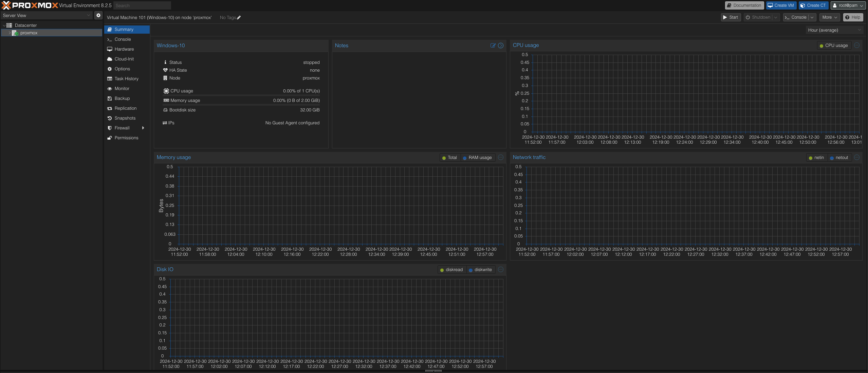Open the Hour (average) timeframe dropdown
The image size is (868, 373).
tap(834, 30)
